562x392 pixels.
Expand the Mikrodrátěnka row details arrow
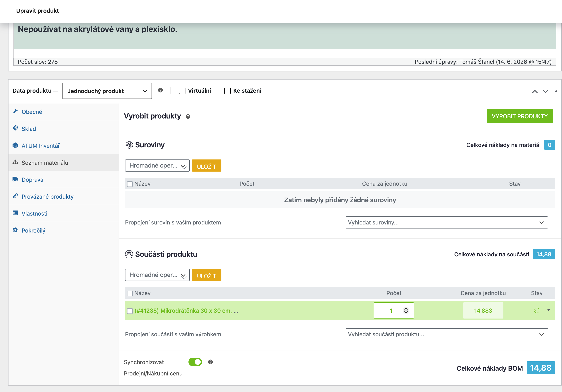548,310
